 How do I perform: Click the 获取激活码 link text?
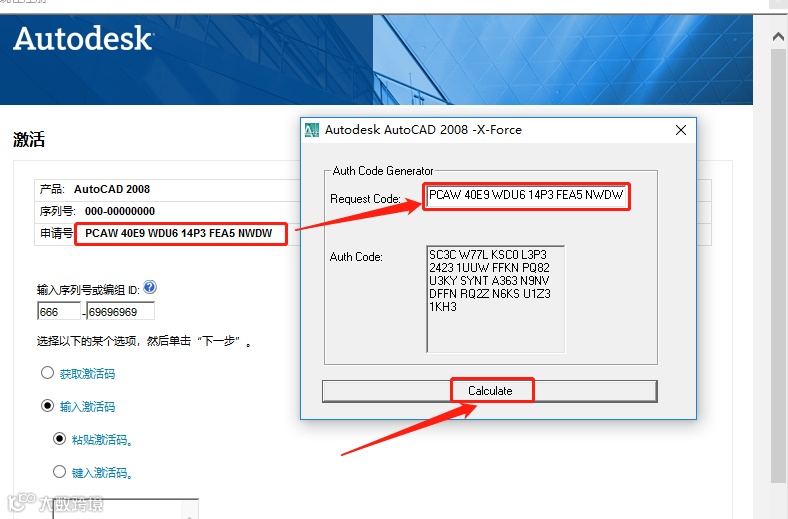[x=87, y=374]
